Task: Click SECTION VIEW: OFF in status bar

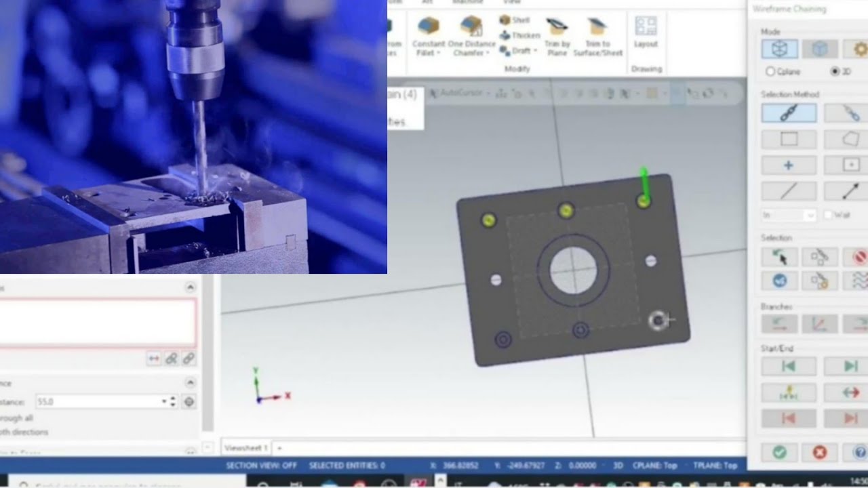Action: click(x=261, y=466)
